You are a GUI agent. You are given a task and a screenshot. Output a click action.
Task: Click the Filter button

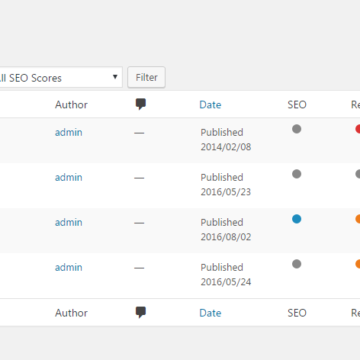point(146,77)
